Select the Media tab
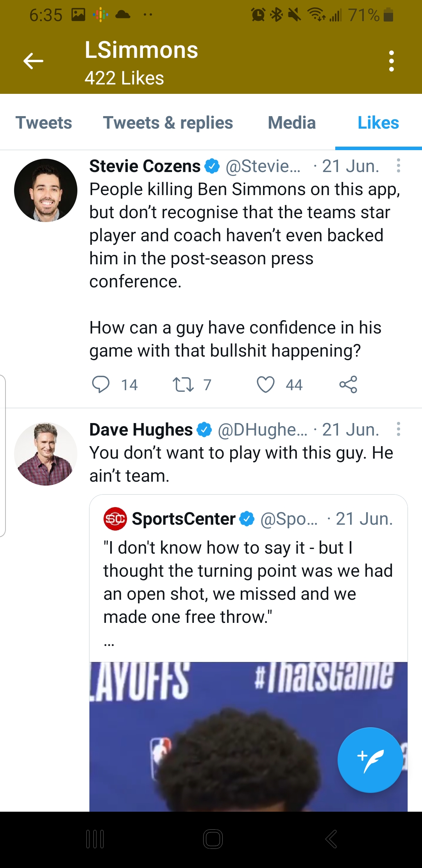Screen dimensions: 422x868 292,123
